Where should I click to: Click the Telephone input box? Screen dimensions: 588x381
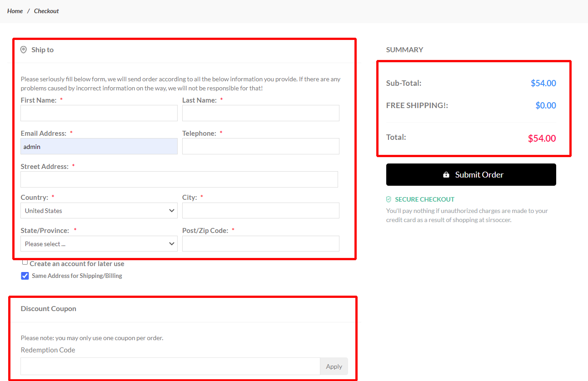click(x=260, y=146)
